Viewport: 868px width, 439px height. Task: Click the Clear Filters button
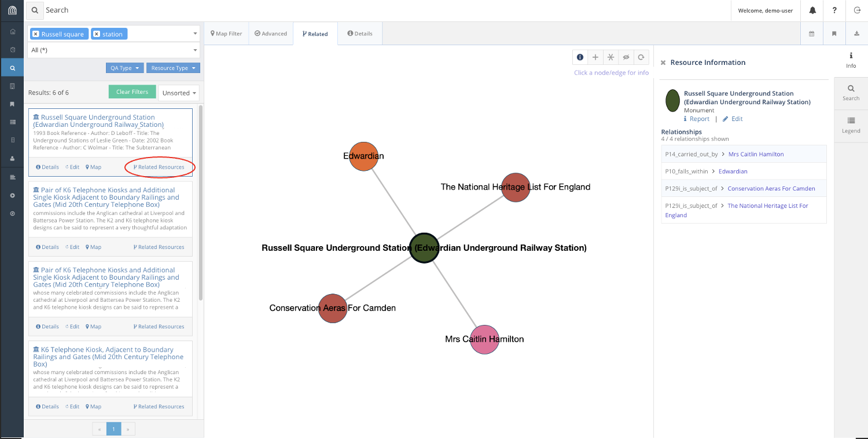(132, 92)
